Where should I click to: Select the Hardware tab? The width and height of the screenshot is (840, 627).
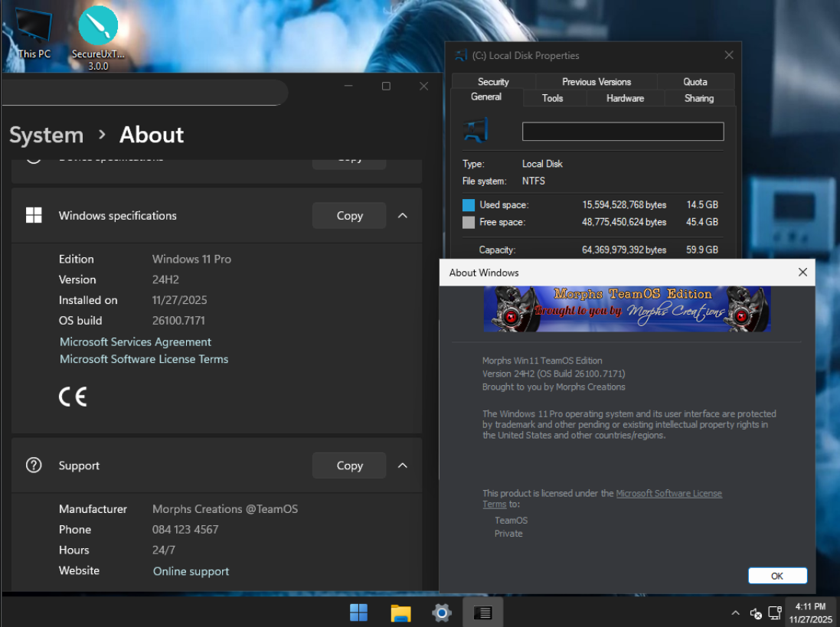(x=625, y=98)
